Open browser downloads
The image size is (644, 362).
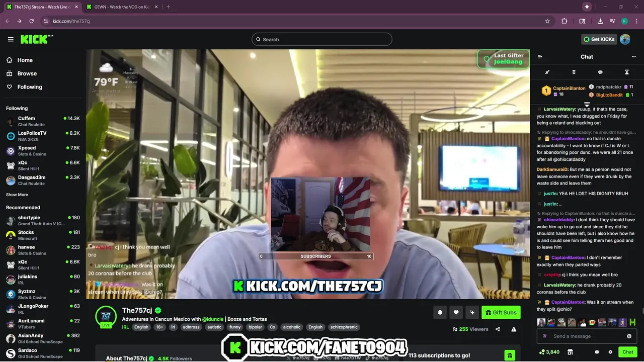(600, 21)
